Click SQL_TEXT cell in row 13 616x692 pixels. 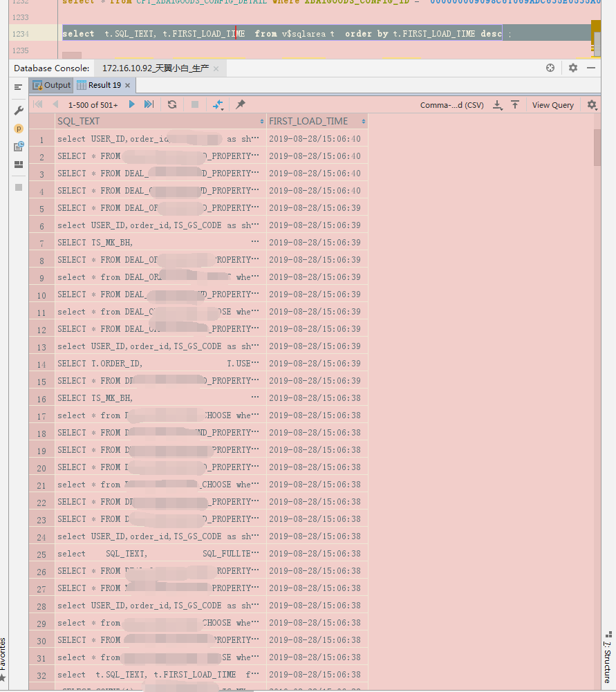click(x=160, y=346)
